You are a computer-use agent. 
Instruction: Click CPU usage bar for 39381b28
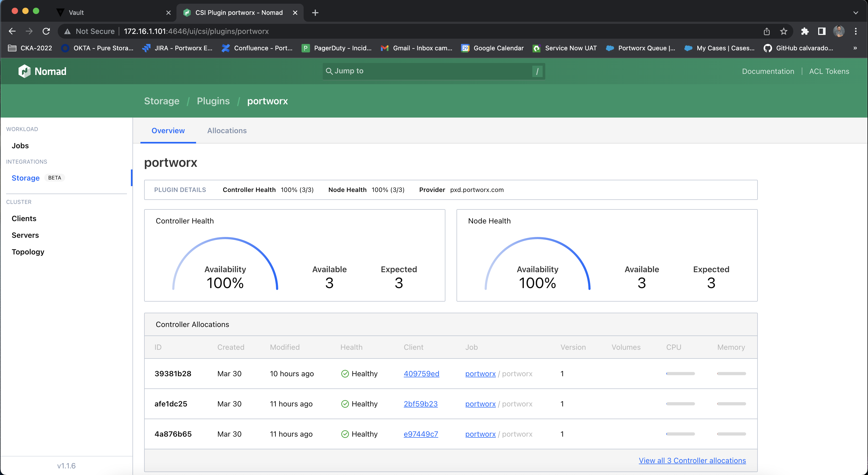pyautogui.click(x=680, y=374)
